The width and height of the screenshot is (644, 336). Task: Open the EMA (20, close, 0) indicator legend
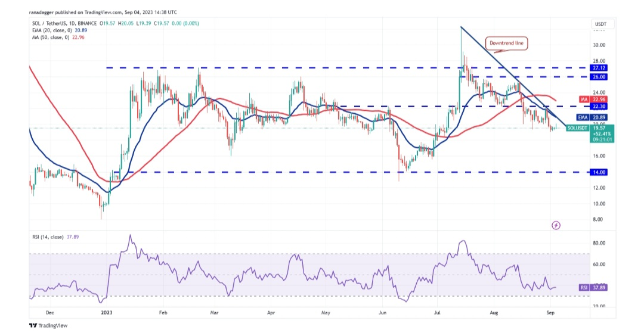coord(50,30)
